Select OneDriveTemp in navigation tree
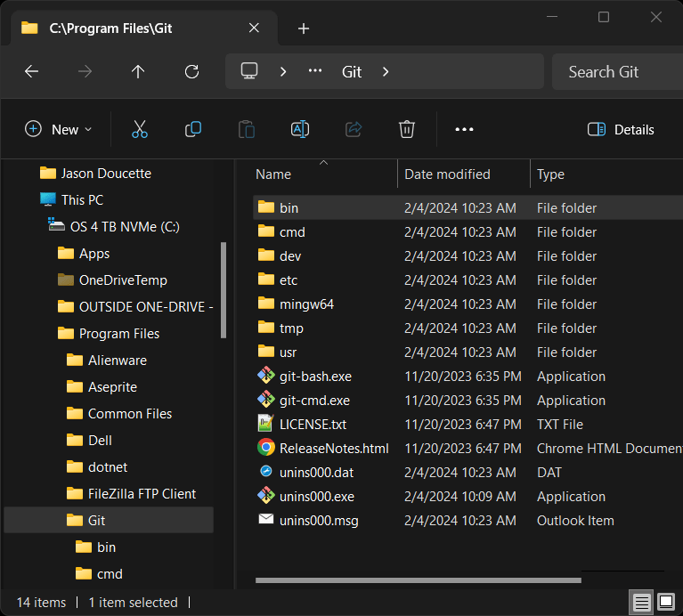Viewport: 683px width, 616px height. [x=123, y=280]
